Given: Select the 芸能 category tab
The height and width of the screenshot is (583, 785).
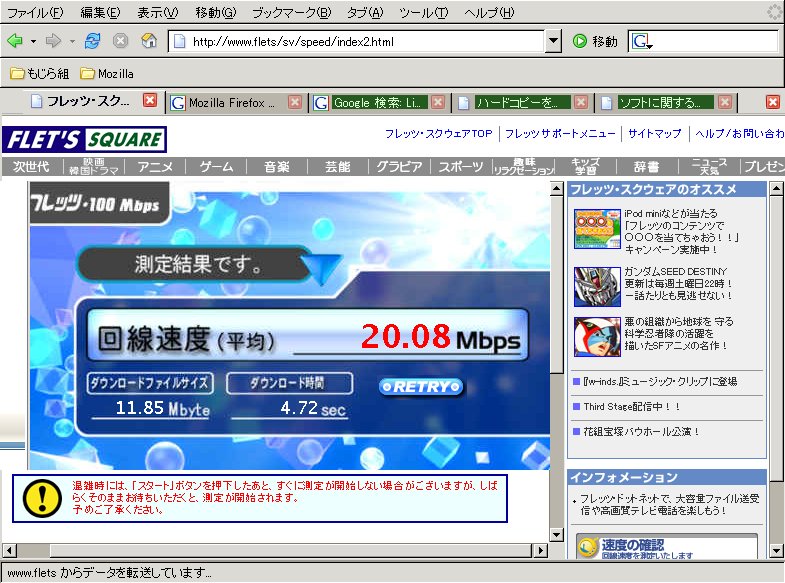Looking at the screenshot, I should tap(338, 167).
